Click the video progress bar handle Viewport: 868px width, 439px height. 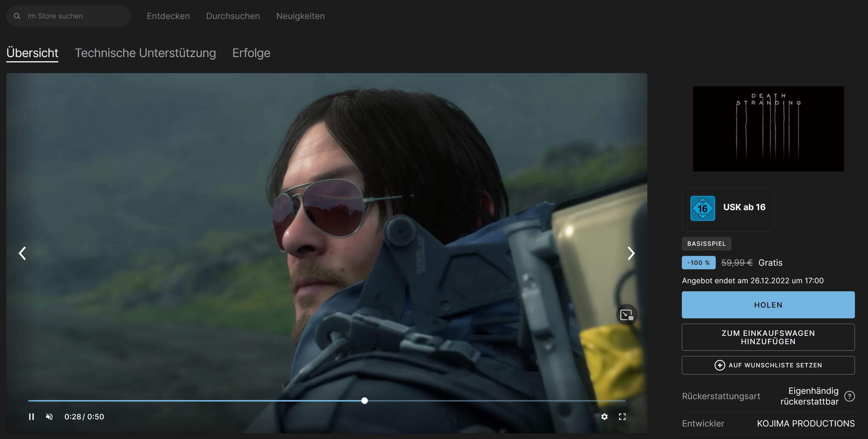pos(364,401)
